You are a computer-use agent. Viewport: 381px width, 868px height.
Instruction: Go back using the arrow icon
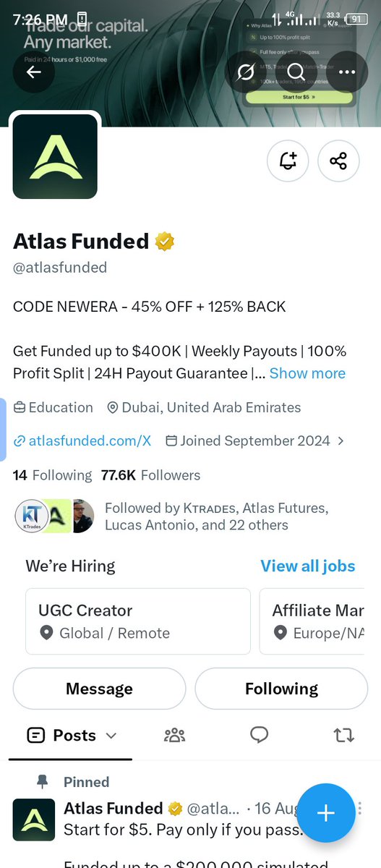pyautogui.click(x=34, y=72)
